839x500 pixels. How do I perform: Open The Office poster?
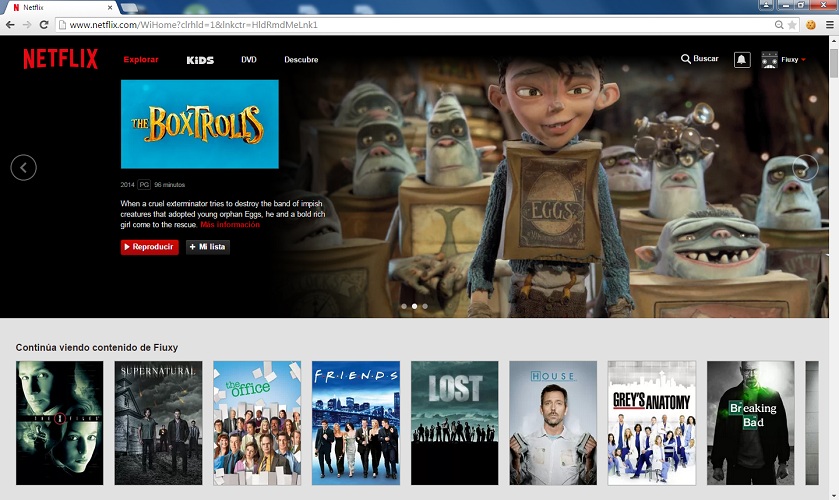pyautogui.click(x=257, y=423)
